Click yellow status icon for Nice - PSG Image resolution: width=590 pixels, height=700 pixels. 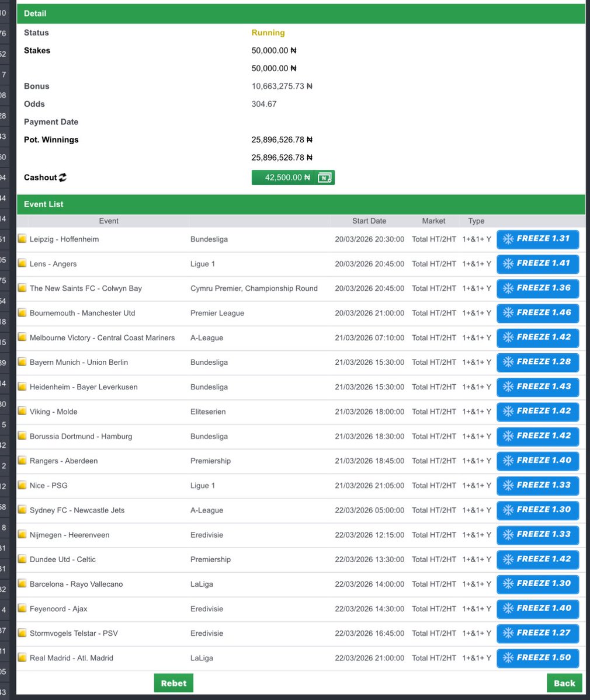pyautogui.click(x=22, y=485)
